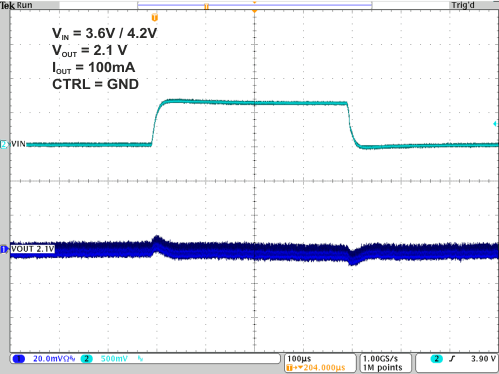
Task: Click the rising edge trigger slope icon
Action: click(452, 359)
